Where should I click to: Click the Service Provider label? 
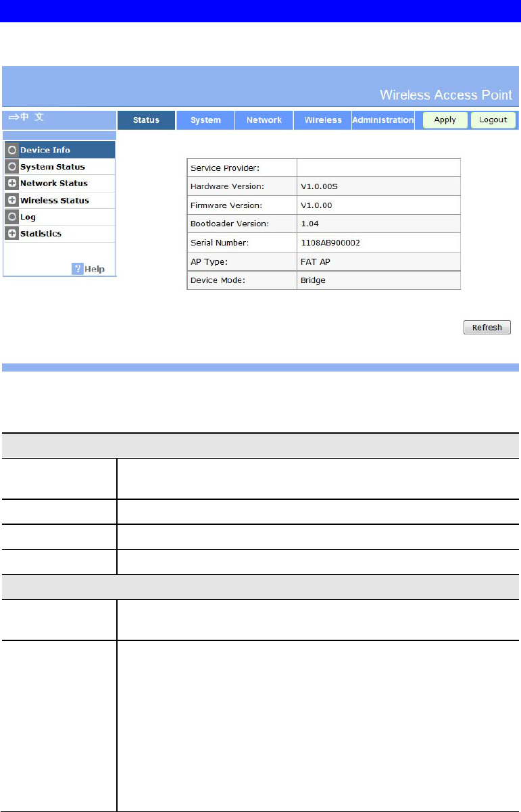224,168
